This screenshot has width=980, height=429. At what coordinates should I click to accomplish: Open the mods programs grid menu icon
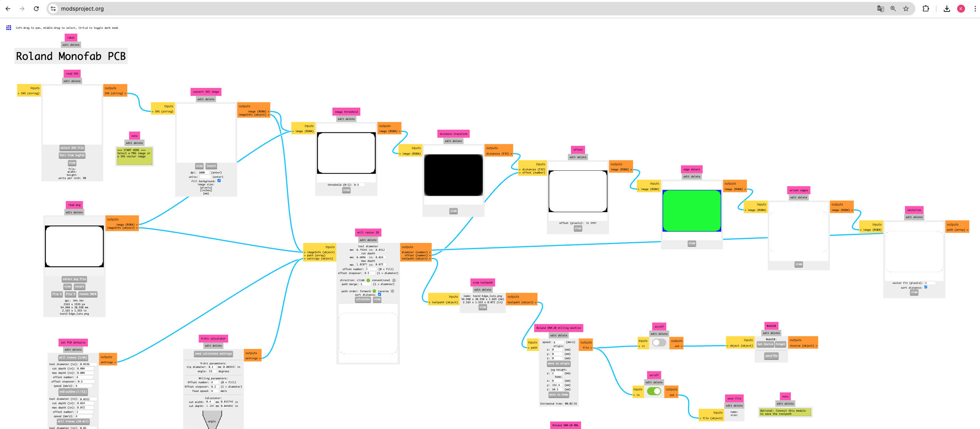click(x=9, y=28)
